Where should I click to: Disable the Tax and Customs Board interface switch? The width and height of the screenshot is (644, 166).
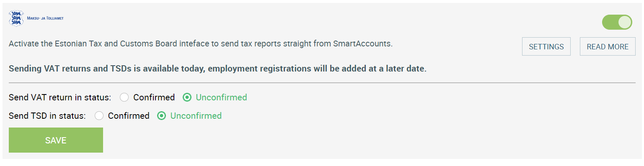tap(617, 22)
